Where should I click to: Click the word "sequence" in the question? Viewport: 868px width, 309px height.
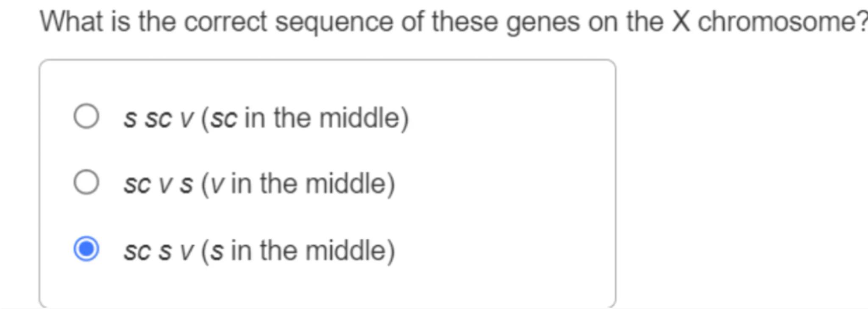pyautogui.click(x=334, y=22)
